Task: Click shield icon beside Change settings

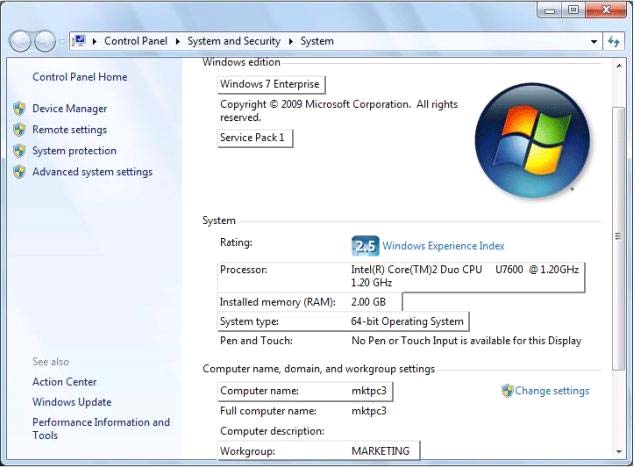Action: click(507, 391)
